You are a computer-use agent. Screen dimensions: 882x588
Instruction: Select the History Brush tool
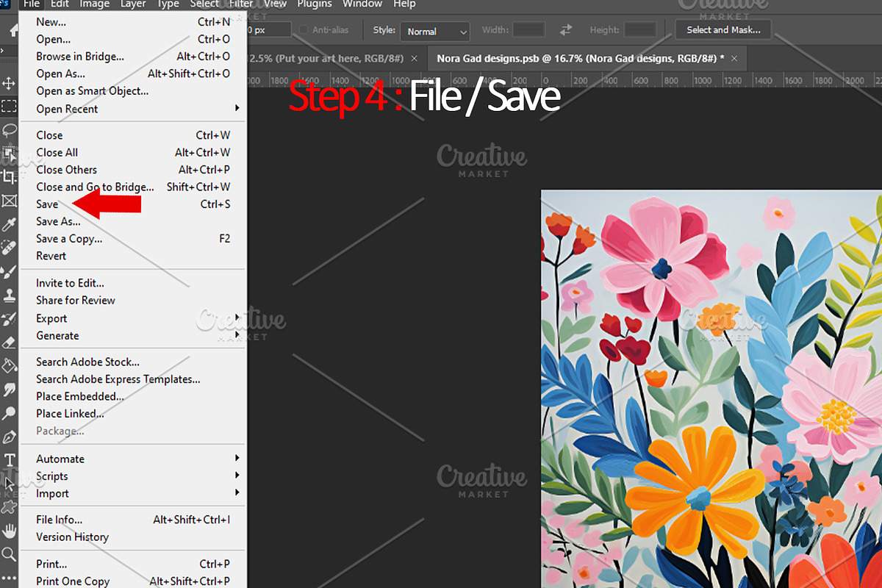coord(9,318)
